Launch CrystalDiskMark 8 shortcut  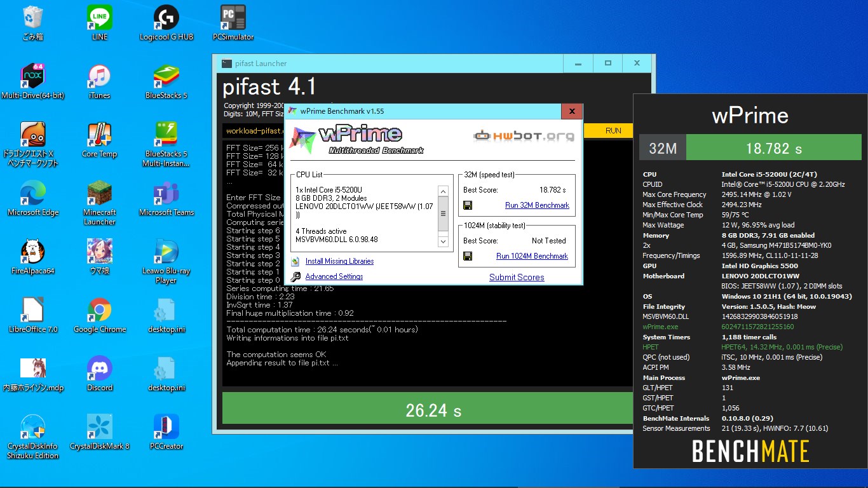pos(100,432)
